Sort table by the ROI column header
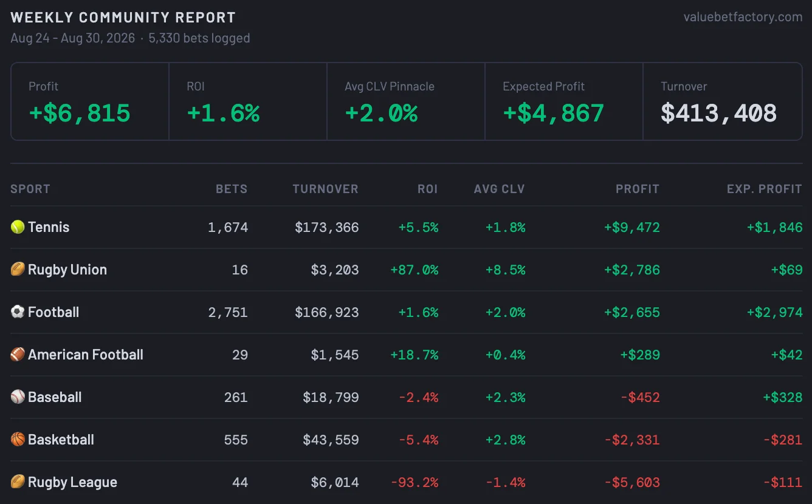This screenshot has height=504, width=812. 428,189
